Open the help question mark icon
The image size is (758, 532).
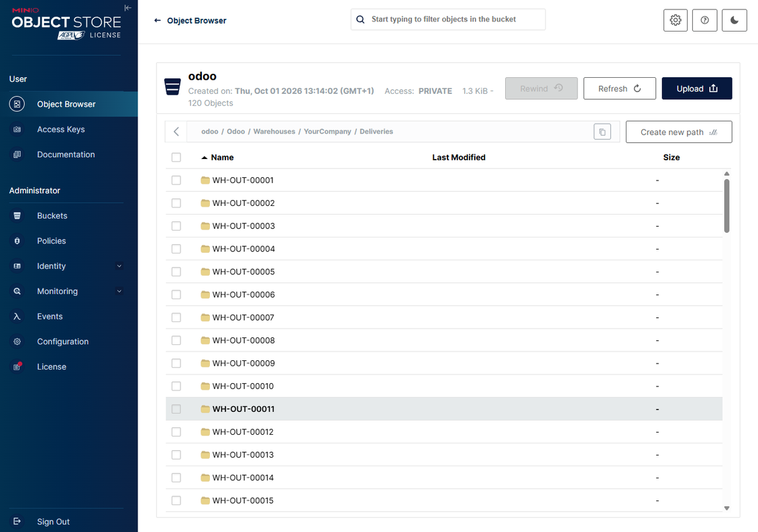point(705,20)
